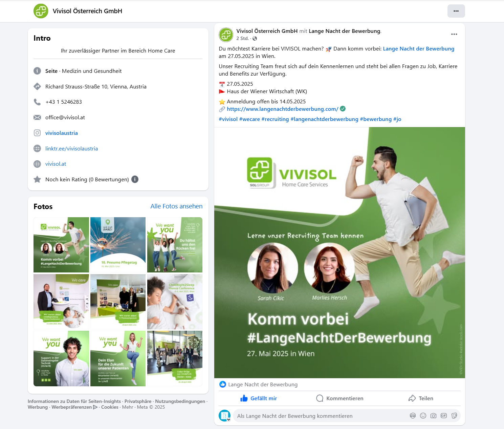Click the verified check badge after the URL
The width and height of the screenshot is (504, 429).
pyautogui.click(x=343, y=109)
